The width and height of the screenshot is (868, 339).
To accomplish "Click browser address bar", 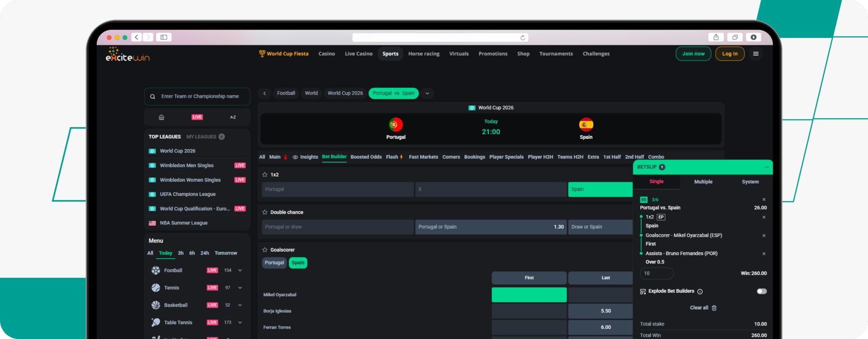I will tap(440, 38).
